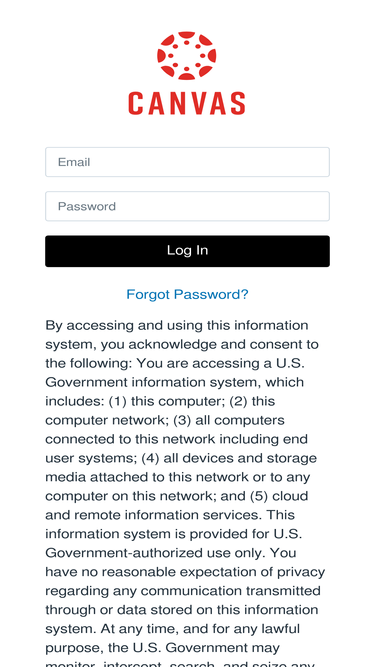Click the text '(3) all computers'
Image resolution: width=375 pixels, height=667 pixels.
coord(229,420)
